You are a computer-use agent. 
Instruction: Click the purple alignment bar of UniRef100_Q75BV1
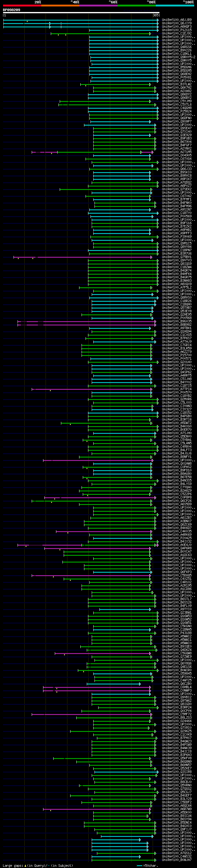(83, 257)
